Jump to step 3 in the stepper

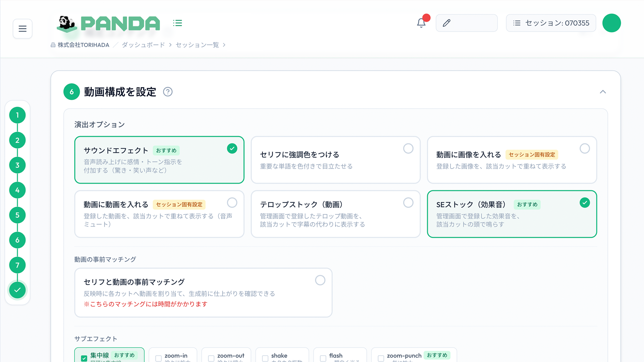pos(17,165)
